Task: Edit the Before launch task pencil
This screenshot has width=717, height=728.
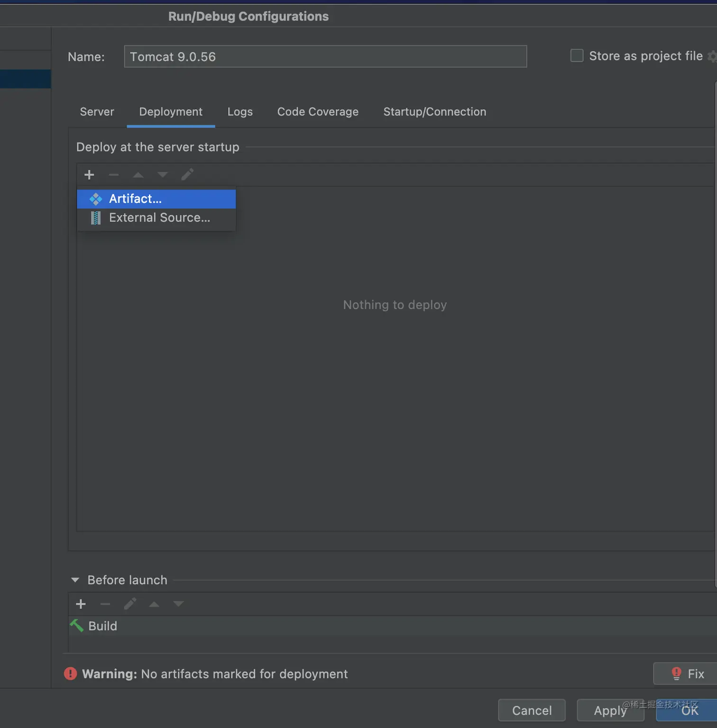Action: (130, 603)
